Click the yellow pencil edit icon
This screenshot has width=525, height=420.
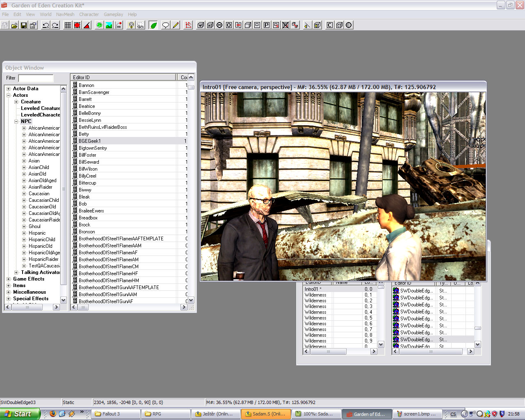[x=176, y=25]
